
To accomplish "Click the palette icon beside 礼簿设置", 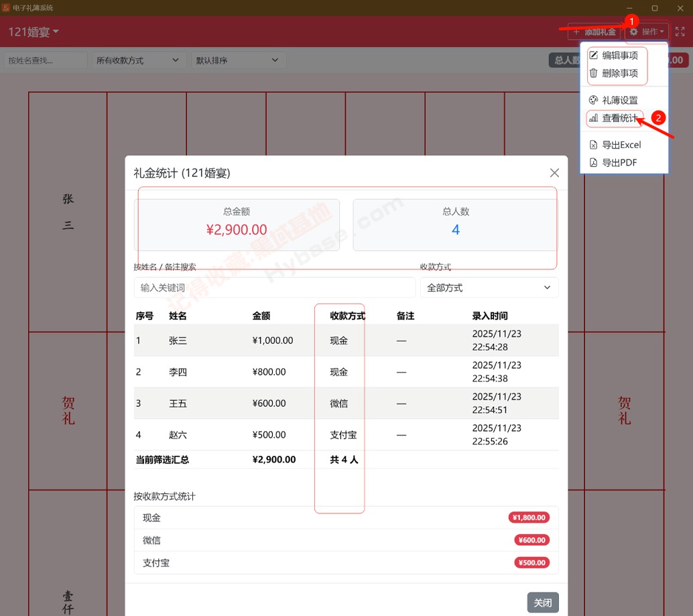I will coord(594,100).
